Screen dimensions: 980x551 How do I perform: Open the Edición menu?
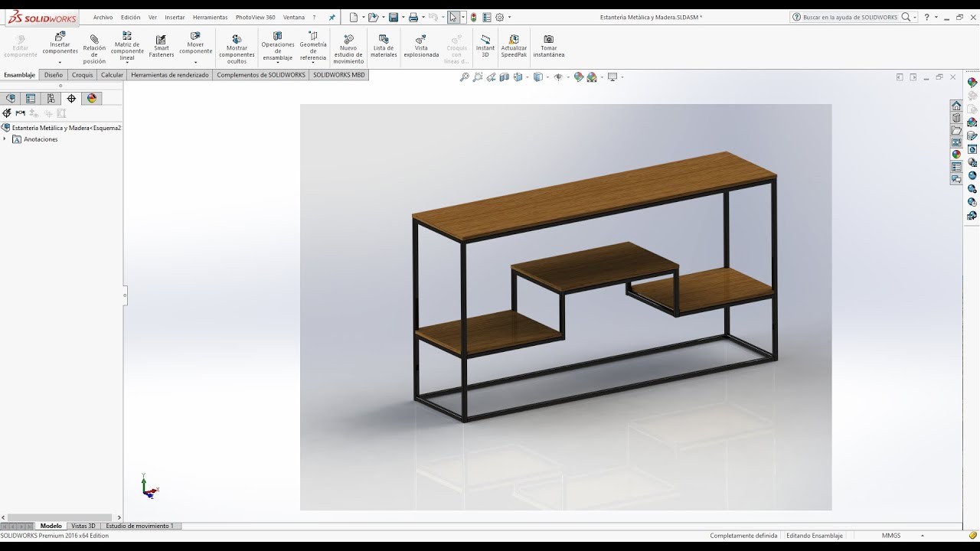pos(130,17)
